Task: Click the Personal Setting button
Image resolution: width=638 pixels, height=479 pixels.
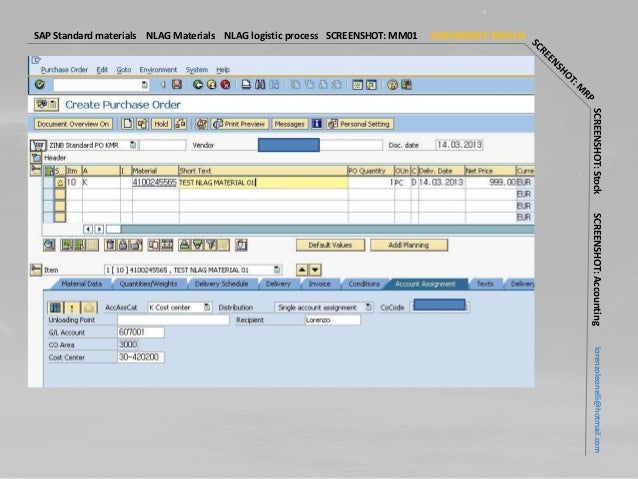Action: click(360, 124)
